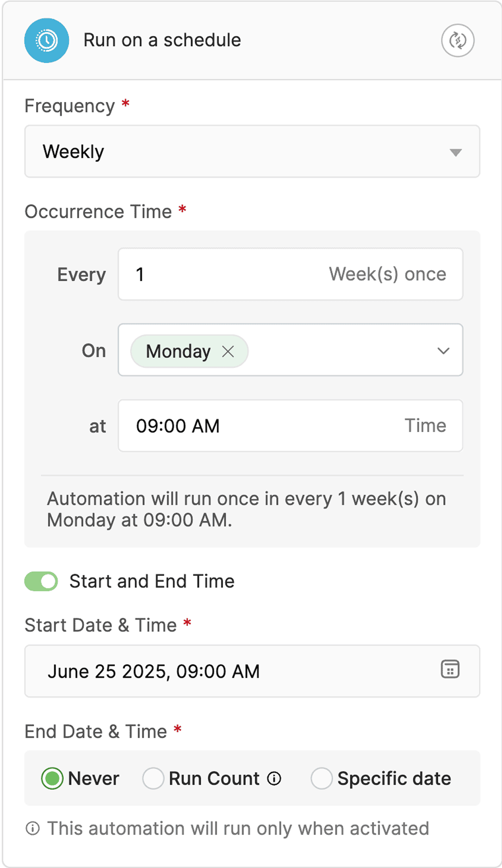Viewport: 502px width, 868px height.
Task: Toggle Start and End Time switch
Action: (x=41, y=581)
